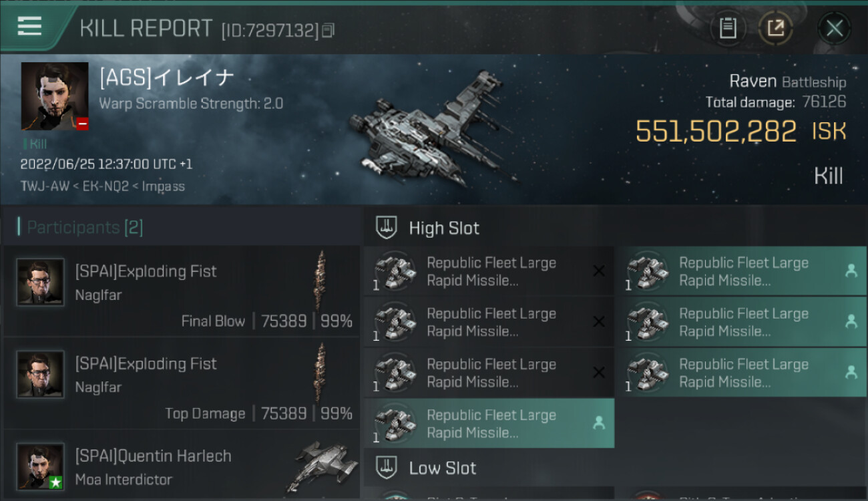Click the 551,502,282 ISK value
This screenshot has width=868, height=501.
tap(716, 132)
